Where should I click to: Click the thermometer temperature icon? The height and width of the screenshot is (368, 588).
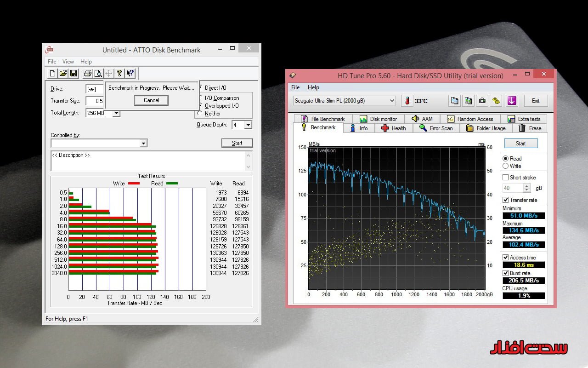407,101
